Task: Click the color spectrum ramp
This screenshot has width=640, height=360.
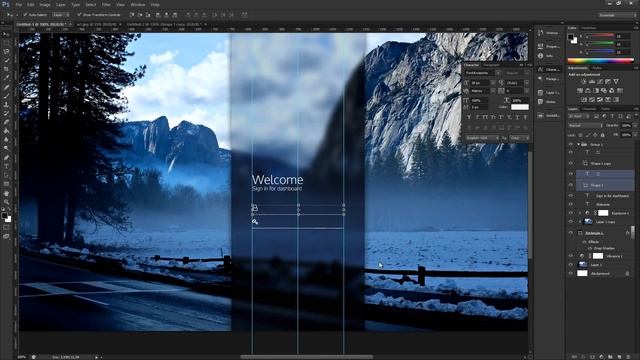Action: (600, 61)
